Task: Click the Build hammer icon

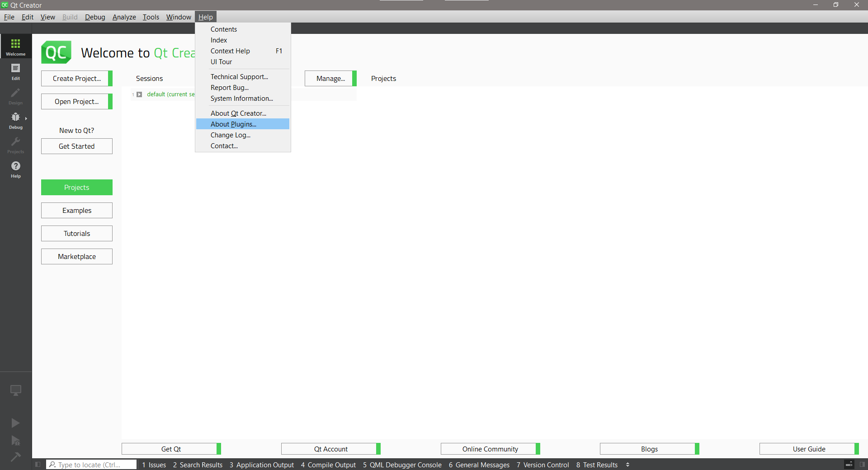Action: tap(15, 457)
